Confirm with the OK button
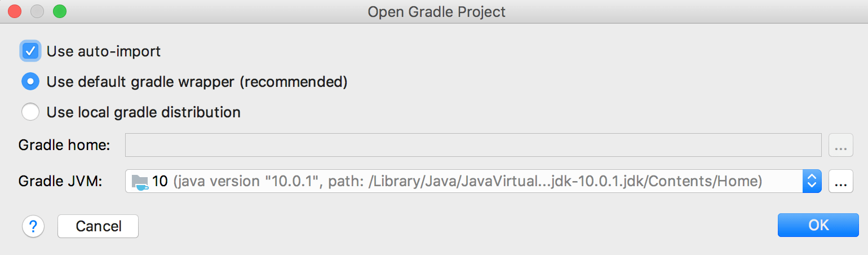 (818, 225)
